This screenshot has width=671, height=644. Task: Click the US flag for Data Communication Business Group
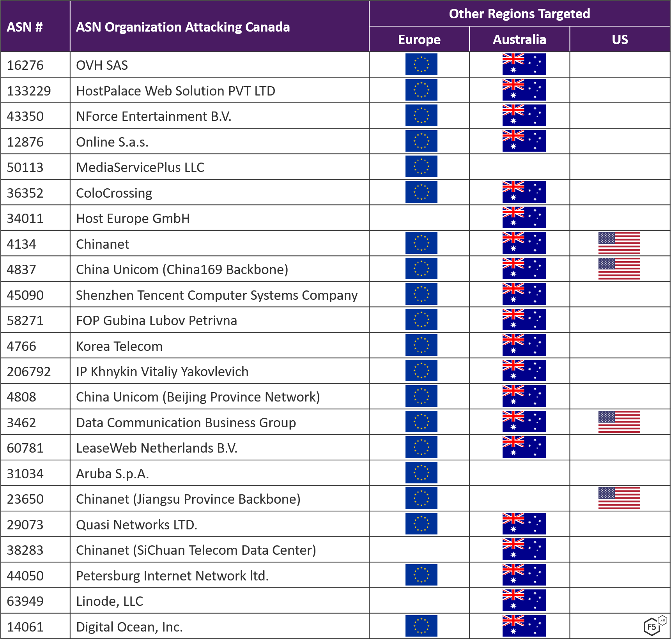click(619, 422)
